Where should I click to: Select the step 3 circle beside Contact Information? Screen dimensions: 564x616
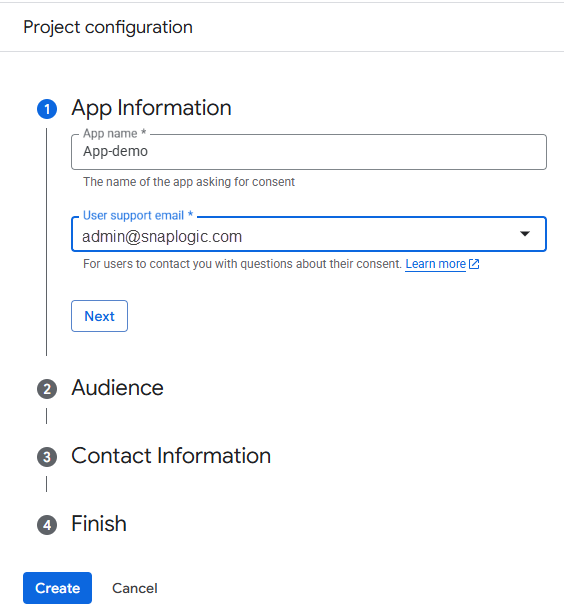tap(47, 457)
